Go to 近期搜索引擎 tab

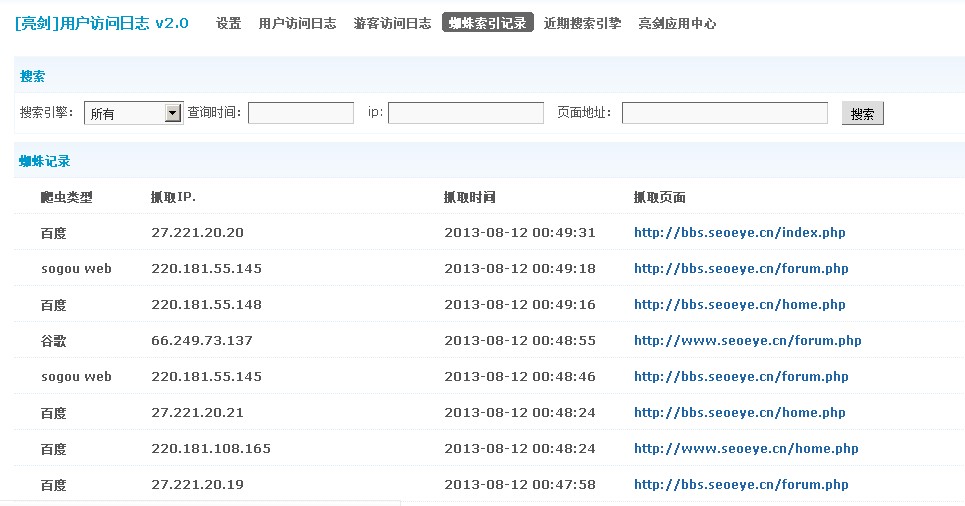582,23
